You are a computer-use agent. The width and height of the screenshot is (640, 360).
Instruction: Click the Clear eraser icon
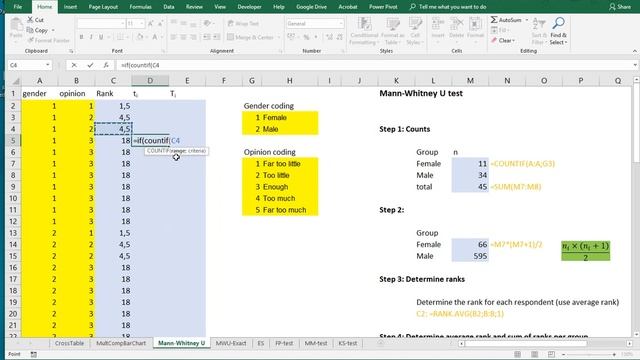[494, 40]
